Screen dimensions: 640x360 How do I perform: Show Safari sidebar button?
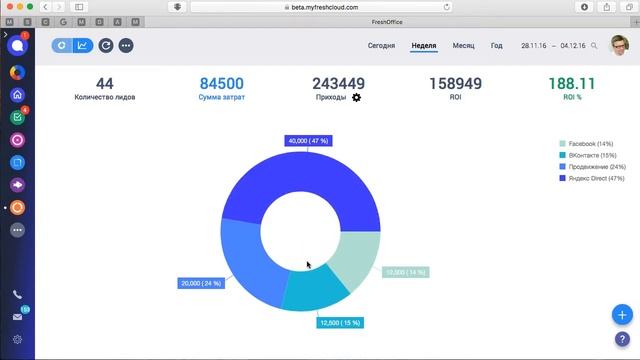(x=79, y=7)
